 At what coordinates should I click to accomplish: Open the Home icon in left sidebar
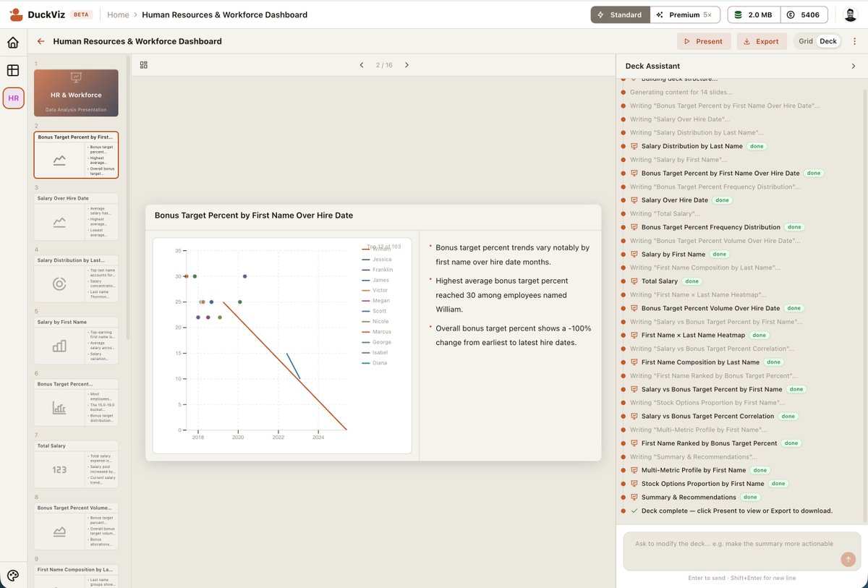pyautogui.click(x=13, y=43)
